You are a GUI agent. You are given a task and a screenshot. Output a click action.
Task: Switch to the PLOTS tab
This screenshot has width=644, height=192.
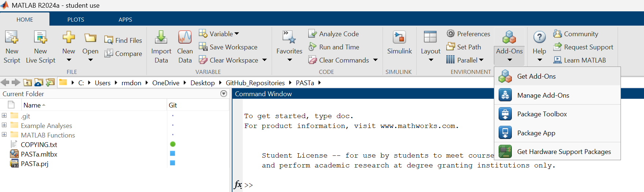tap(76, 19)
